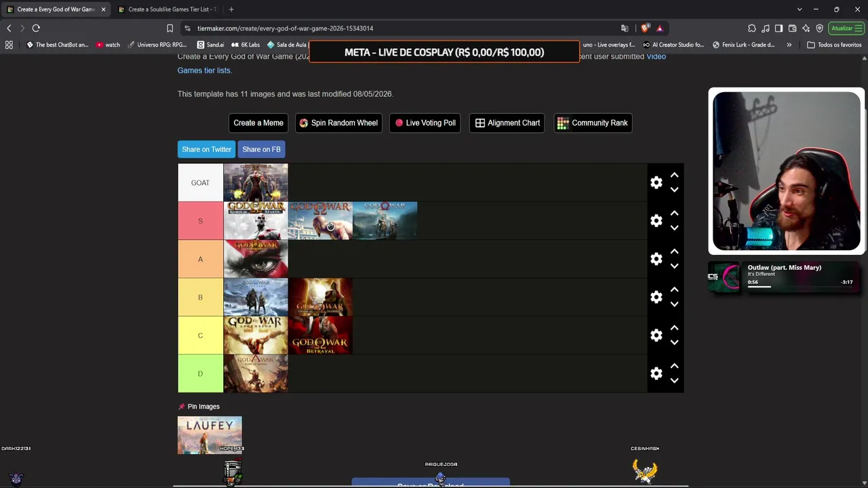Viewport: 868px width, 488px height.
Task: Reload the current page
Action: 36,28
